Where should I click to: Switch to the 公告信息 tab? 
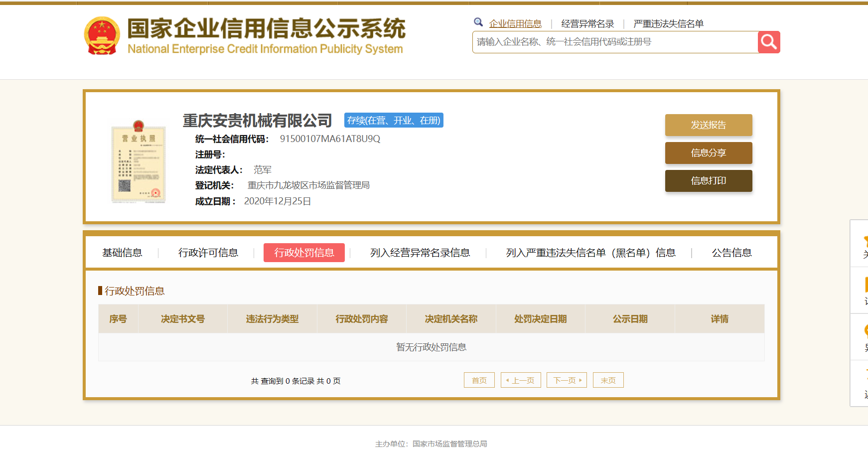(x=731, y=253)
